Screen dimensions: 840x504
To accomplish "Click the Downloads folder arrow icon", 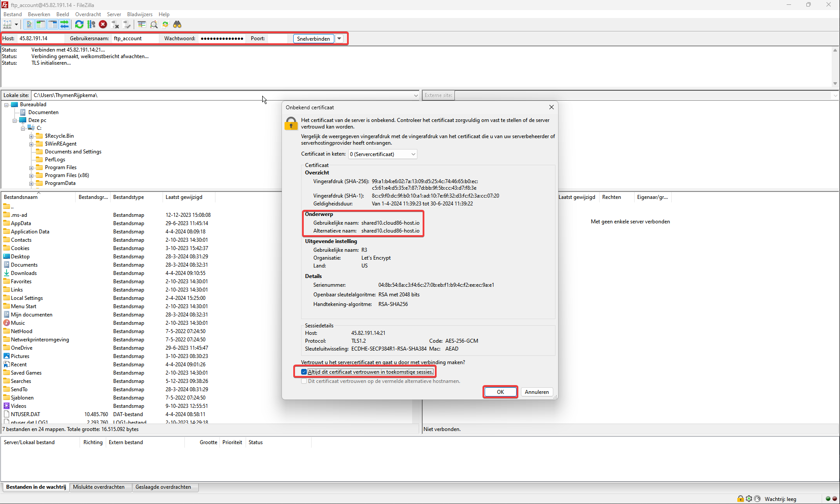I will [x=7, y=273].
